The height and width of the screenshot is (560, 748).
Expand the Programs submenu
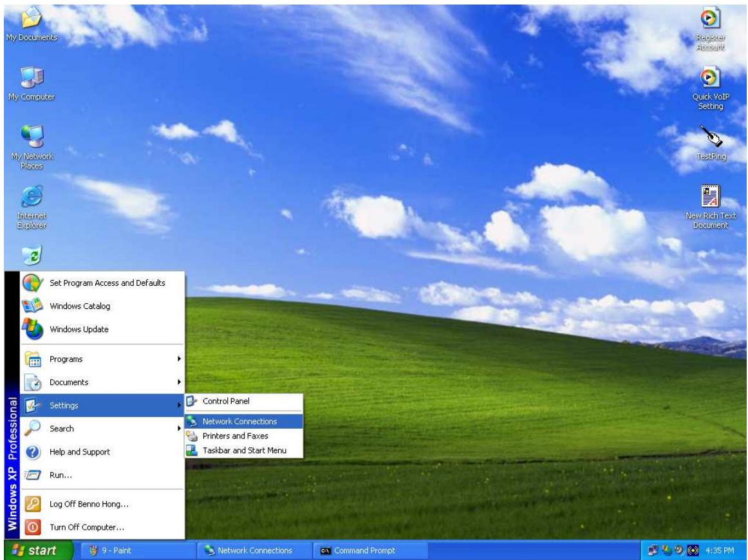[102, 359]
